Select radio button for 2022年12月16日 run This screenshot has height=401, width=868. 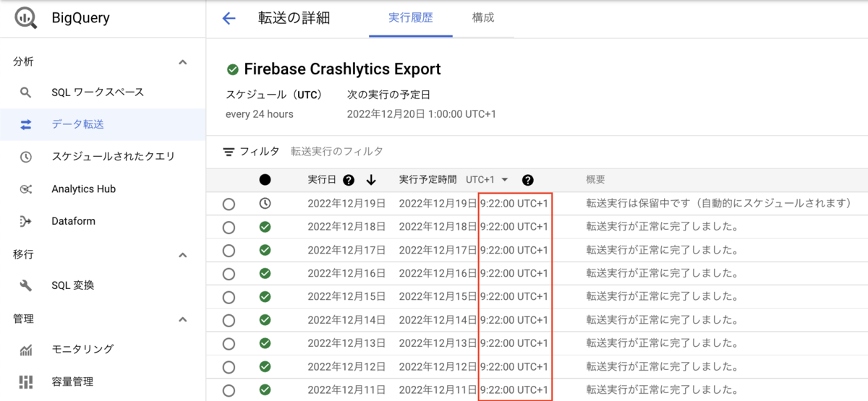(229, 274)
